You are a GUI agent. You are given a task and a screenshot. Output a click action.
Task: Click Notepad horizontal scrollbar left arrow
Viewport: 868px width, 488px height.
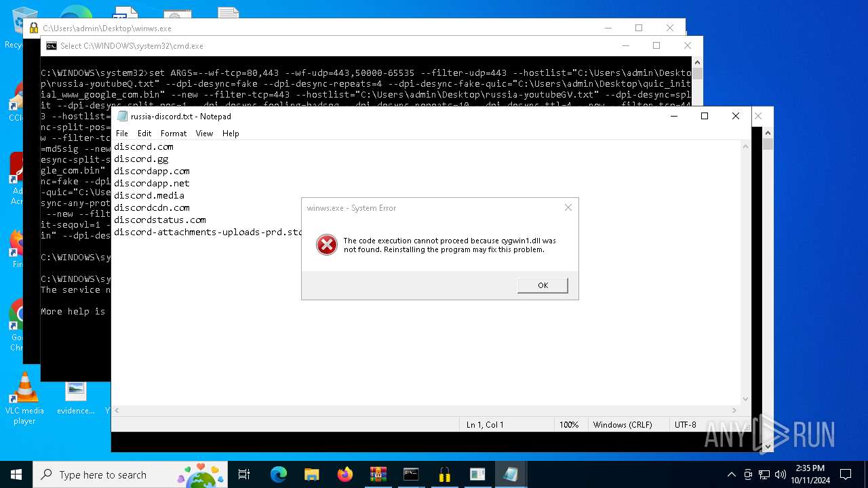117,410
